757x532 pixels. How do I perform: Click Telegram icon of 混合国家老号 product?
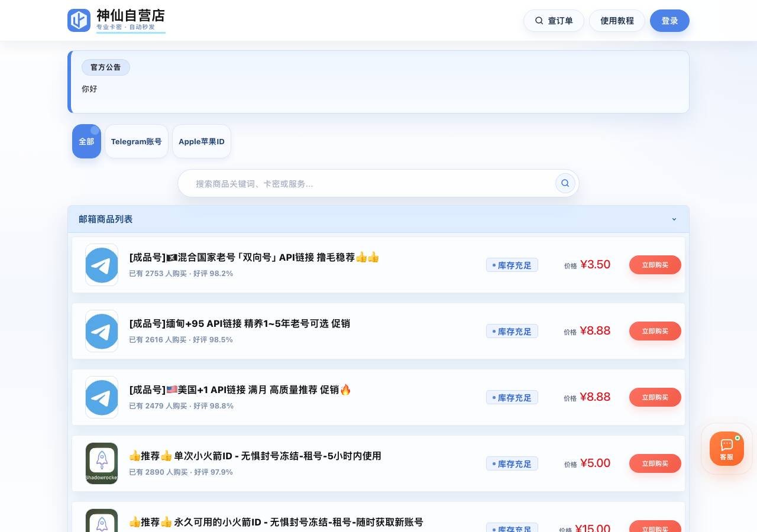pos(102,265)
